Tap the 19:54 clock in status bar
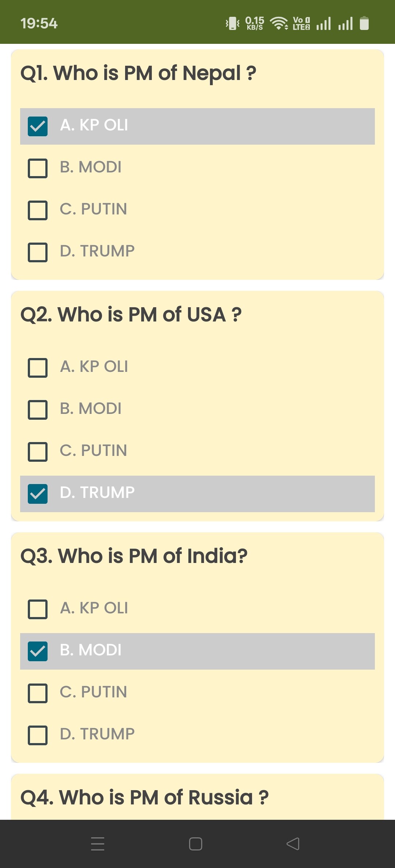 coord(39,23)
